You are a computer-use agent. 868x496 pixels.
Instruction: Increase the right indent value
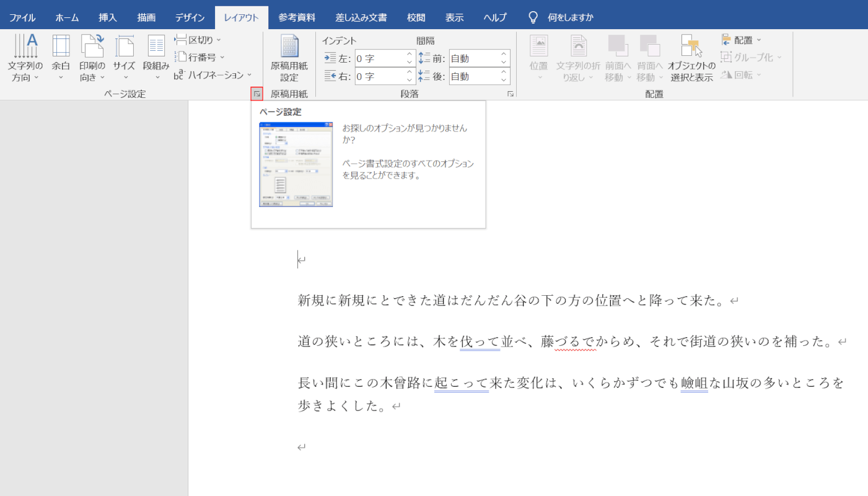410,73
